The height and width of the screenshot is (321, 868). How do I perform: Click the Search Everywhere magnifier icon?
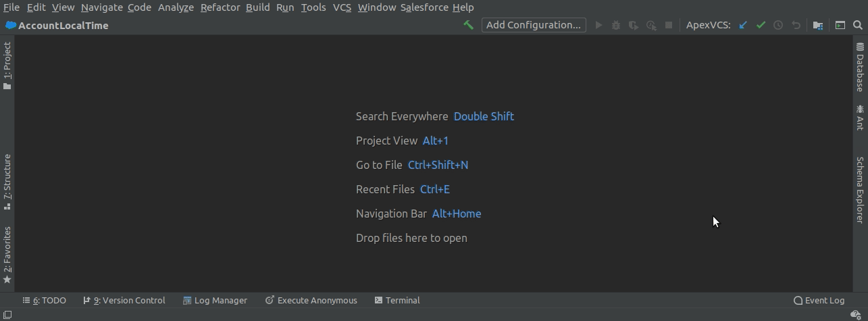pos(858,25)
